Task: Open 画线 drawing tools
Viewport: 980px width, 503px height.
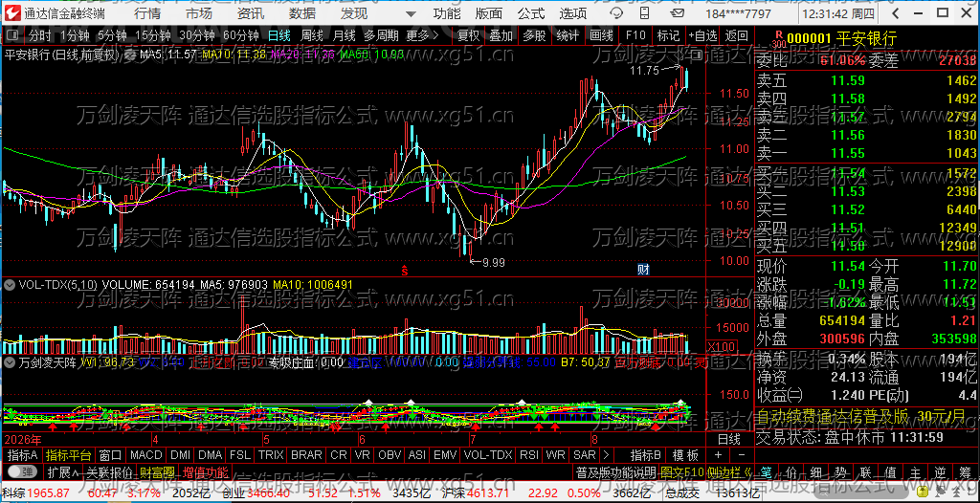Action: (601, 35)
